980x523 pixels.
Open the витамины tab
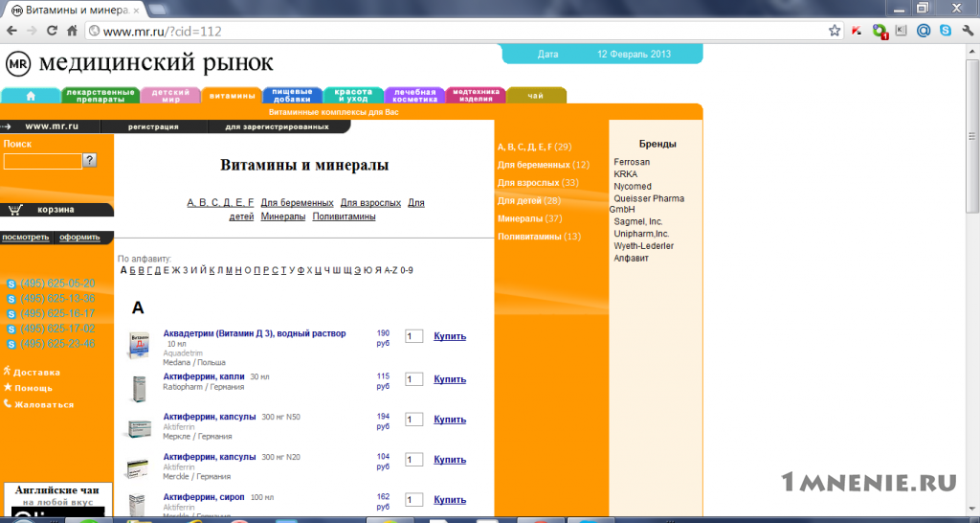232,96
